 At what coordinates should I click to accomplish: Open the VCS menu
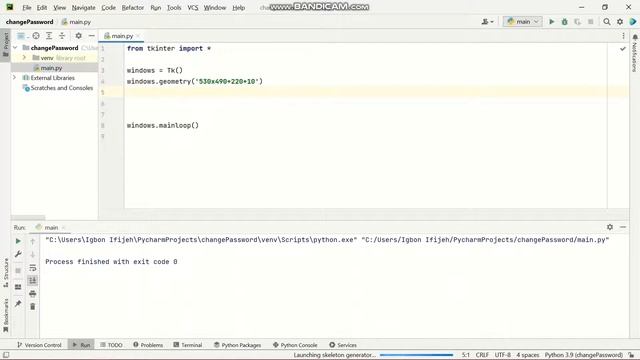(193, 8)
